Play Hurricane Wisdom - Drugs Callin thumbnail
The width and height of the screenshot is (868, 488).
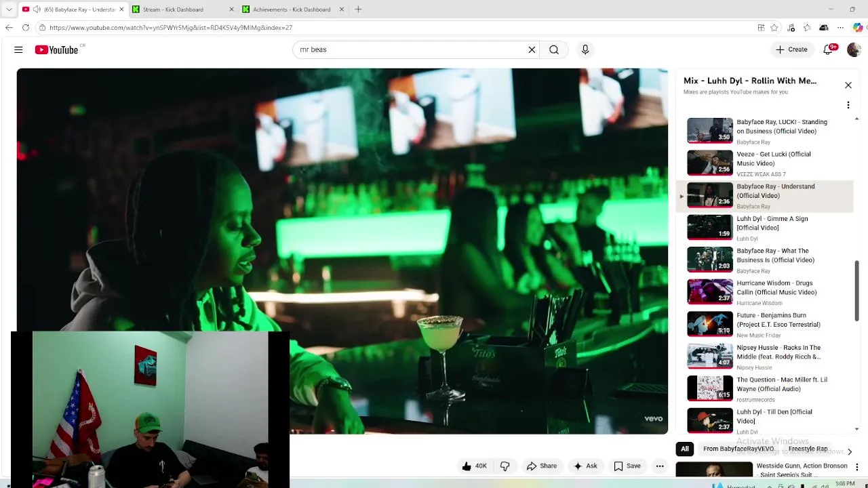point(710,291)
